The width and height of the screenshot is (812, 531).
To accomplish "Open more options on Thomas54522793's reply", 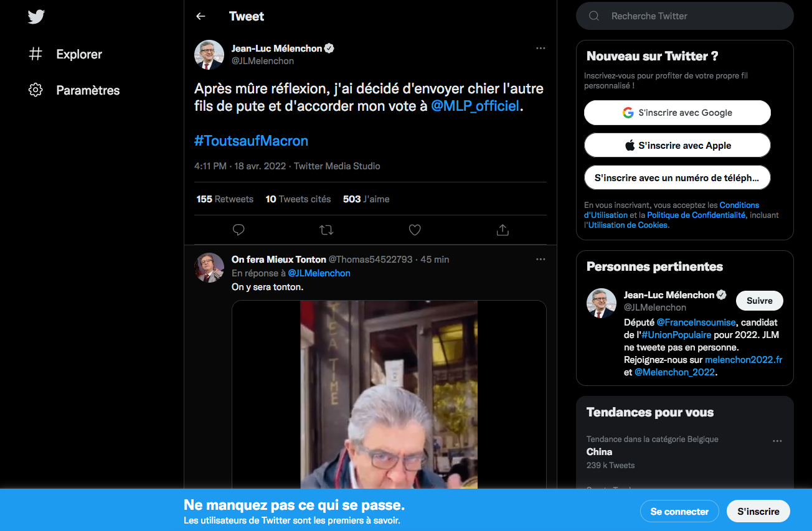I will [540, 260].
